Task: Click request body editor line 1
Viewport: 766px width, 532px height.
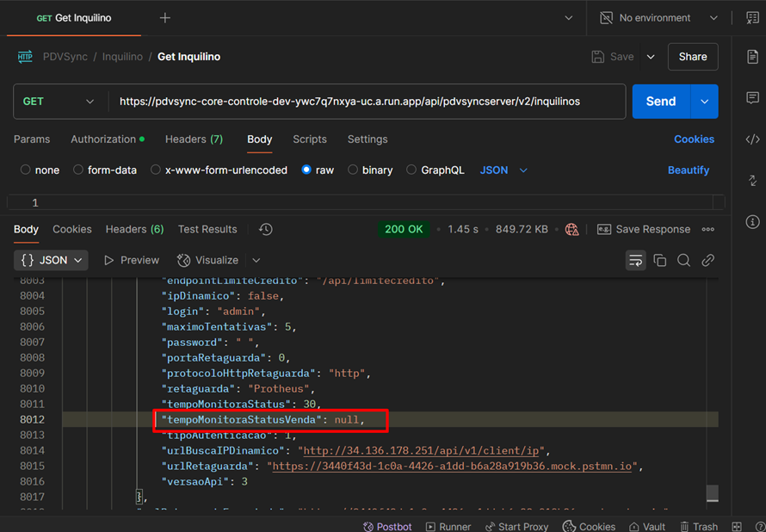Action: point(366,202)
